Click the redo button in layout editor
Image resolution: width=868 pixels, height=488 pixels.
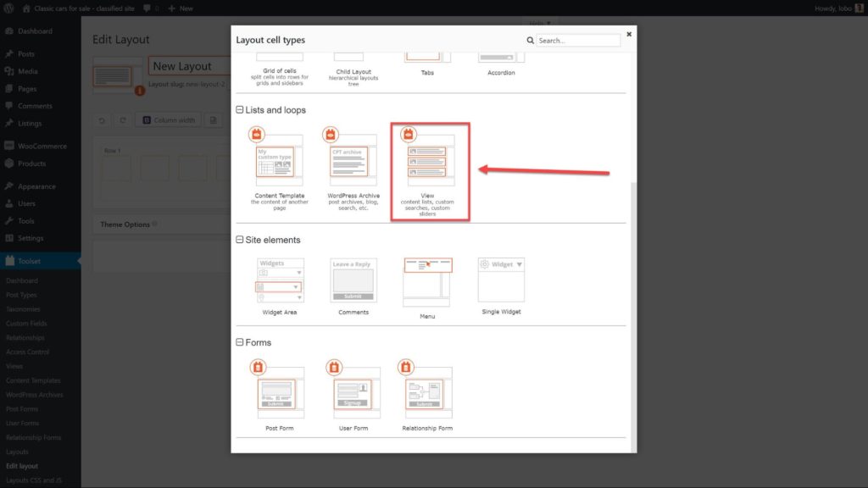pos(122,120)
